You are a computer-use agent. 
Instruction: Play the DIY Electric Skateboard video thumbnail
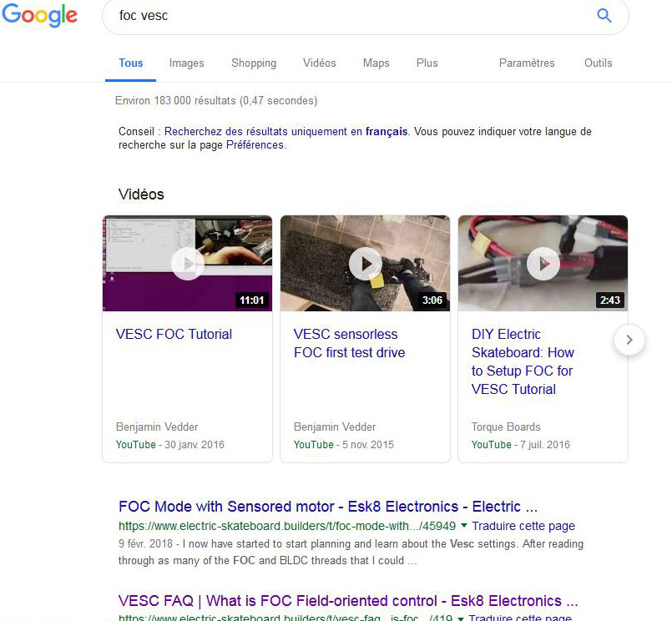543,263
